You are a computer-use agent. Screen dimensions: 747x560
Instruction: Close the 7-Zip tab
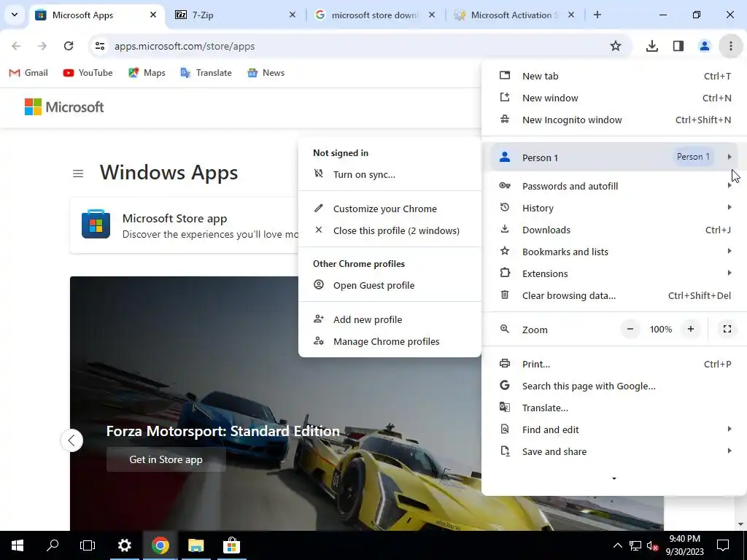[293, 15]
